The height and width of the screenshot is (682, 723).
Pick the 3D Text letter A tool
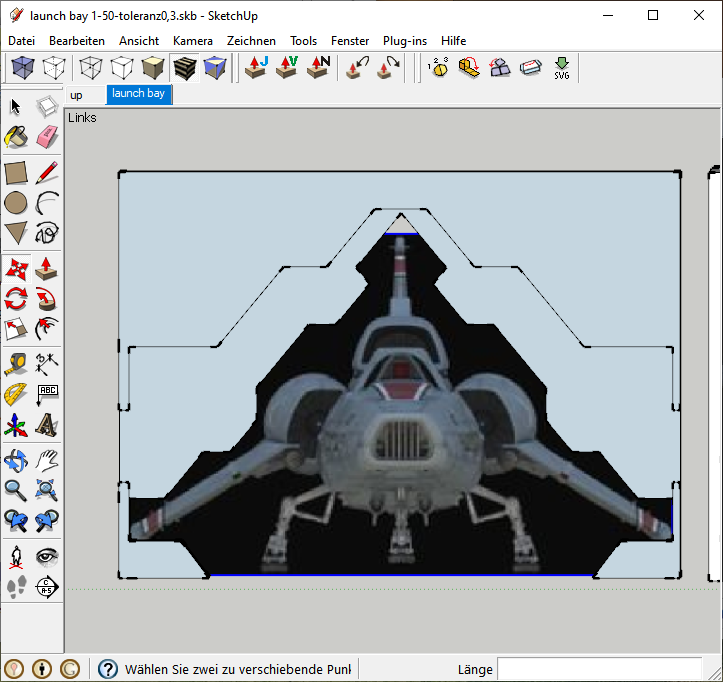(x=47, y=425)
